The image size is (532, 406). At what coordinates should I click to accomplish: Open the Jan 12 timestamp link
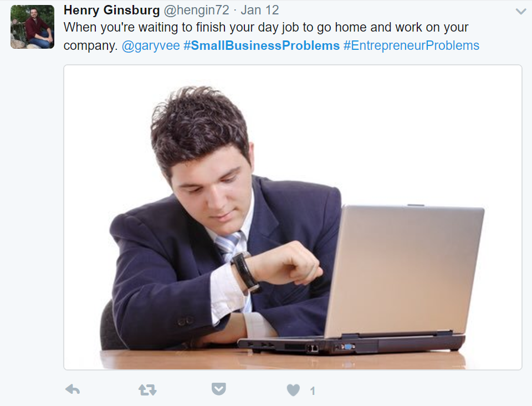[x=259, y=10]
